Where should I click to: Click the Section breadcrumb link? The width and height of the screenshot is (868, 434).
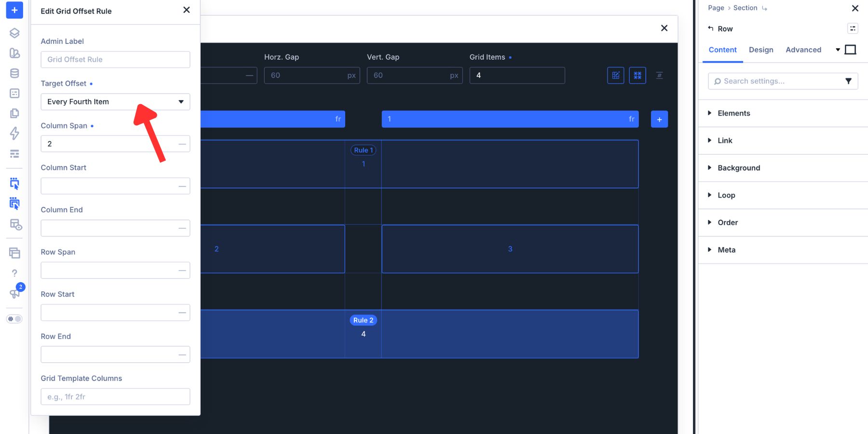(746, 8)
